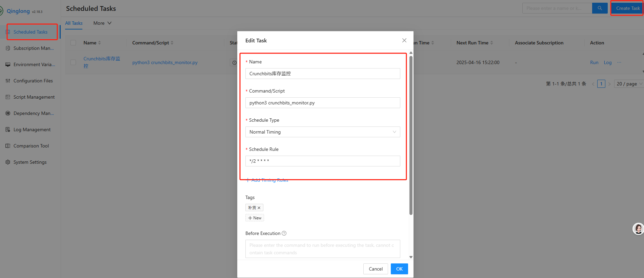Viewport: 644px width, 278px height.
Task: Select the Crunchbits task row checkbox
Action: [x=73, y=62]
